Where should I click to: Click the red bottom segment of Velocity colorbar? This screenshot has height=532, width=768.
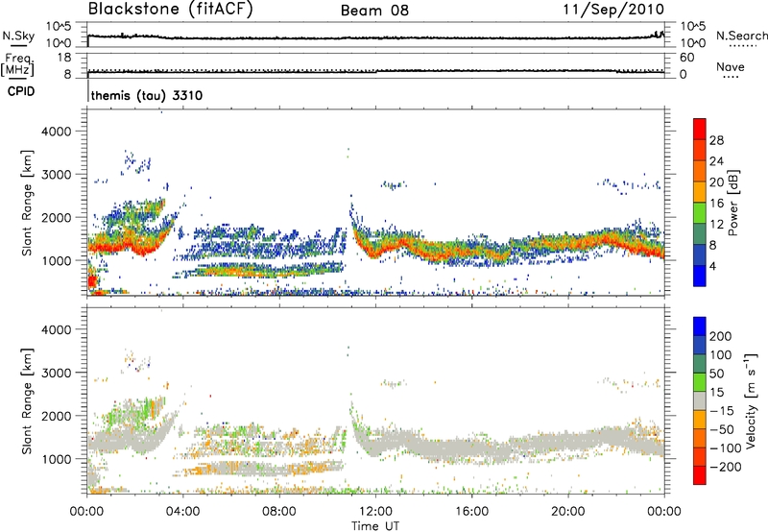(700, 475)
